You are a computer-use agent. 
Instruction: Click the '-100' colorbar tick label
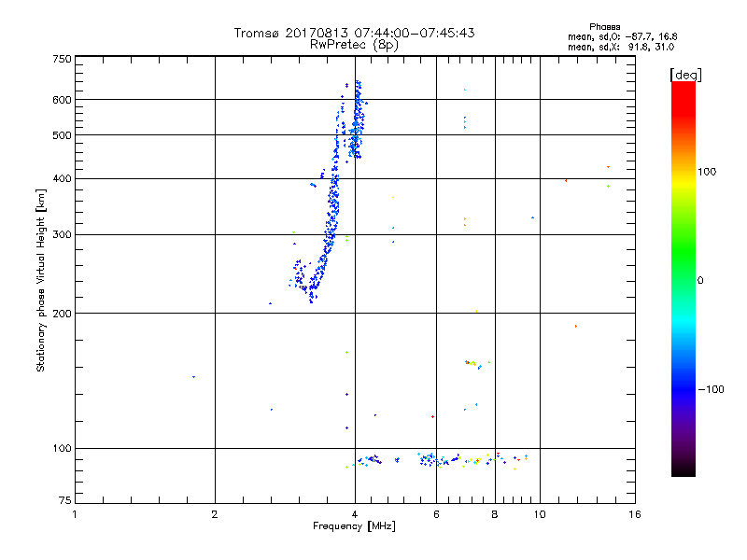point(711,389)
